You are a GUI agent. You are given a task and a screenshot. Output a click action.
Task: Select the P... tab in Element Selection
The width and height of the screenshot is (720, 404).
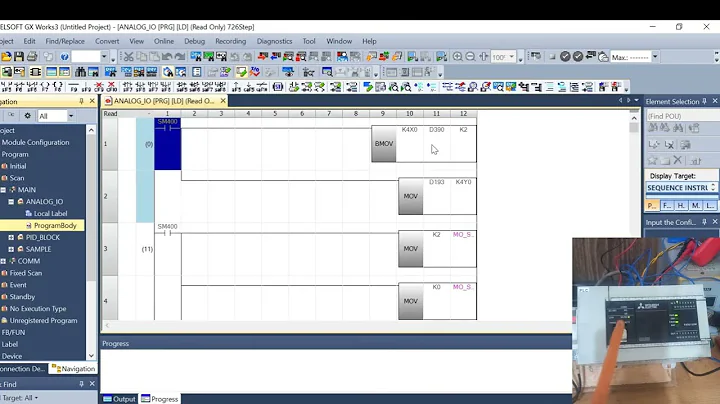pos(652,205)
